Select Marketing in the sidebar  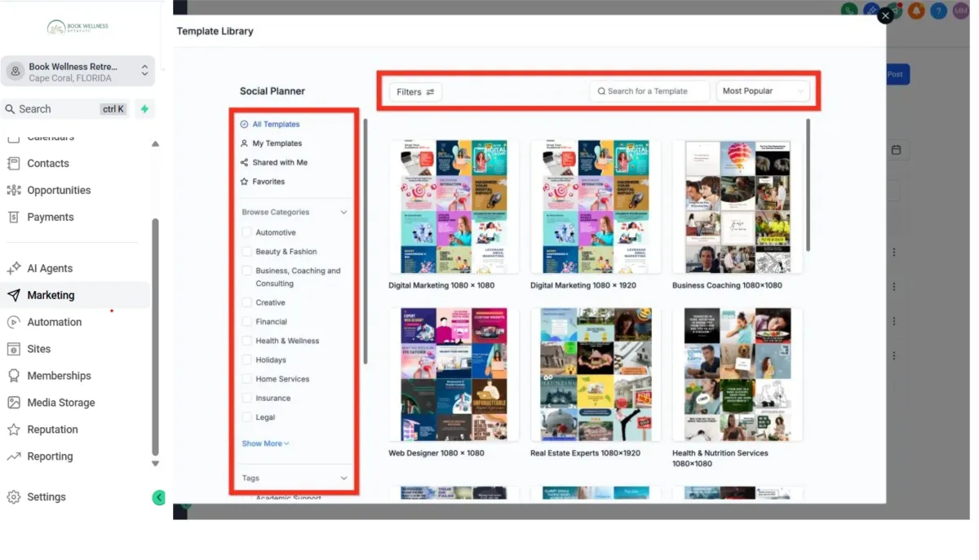51,295
